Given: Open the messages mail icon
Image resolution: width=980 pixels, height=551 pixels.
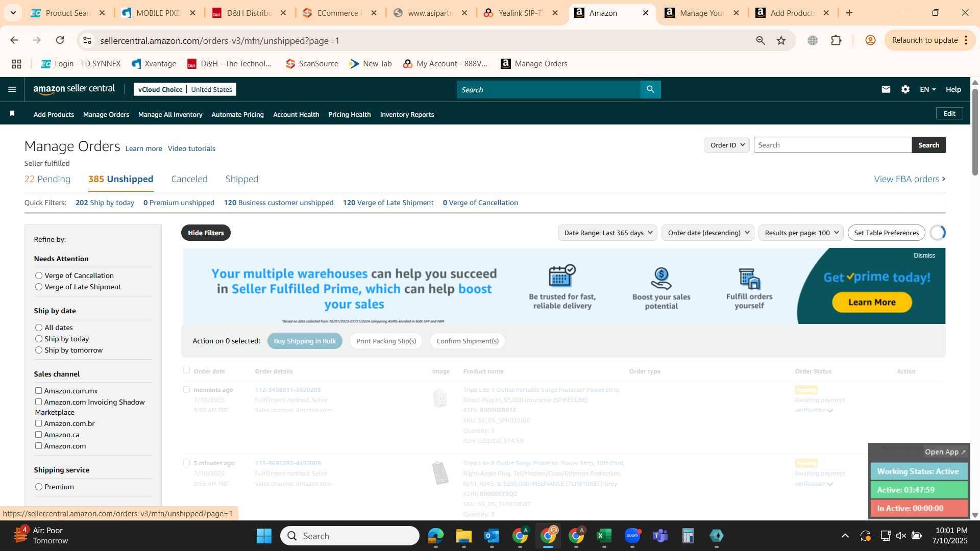Looking at the screenshot, I should pyautogui.click(x=886, y=89).
